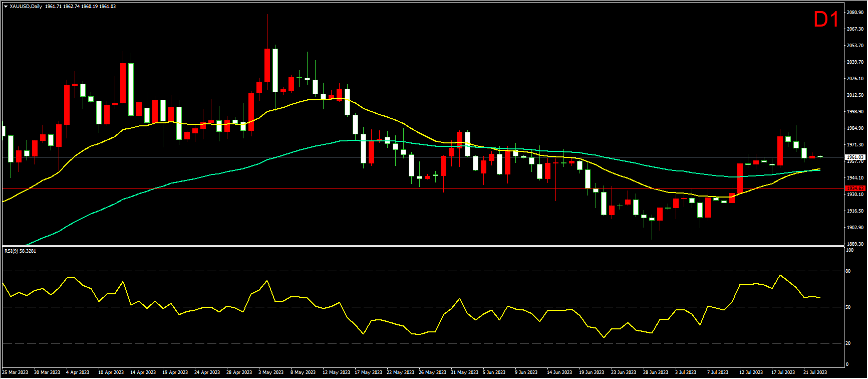Click the 2067.30 price scale value

[854, 29]
